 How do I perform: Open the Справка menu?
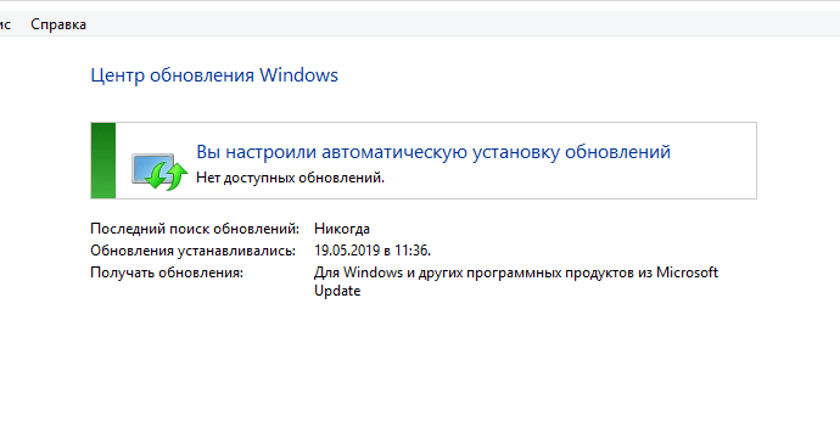[58, 24]
